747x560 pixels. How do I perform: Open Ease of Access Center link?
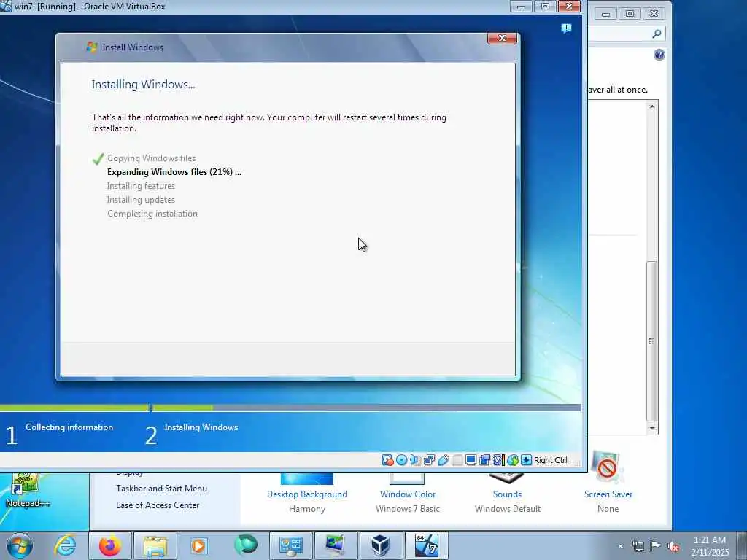(158, 505)
